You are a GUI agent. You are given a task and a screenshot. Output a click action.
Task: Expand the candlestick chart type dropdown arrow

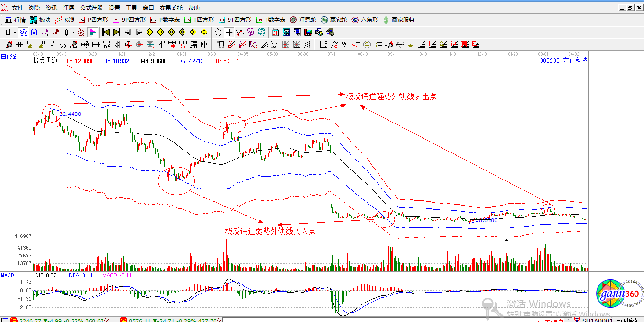point(72,32)
